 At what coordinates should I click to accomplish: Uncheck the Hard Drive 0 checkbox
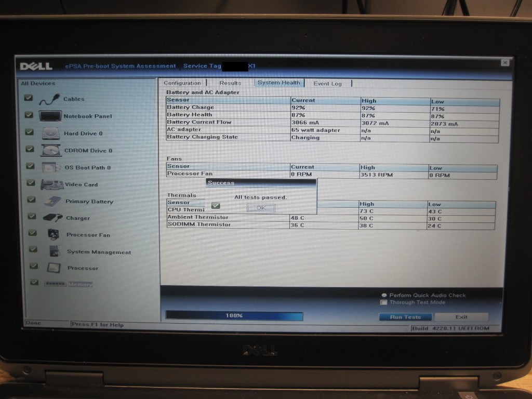point(30,132)
